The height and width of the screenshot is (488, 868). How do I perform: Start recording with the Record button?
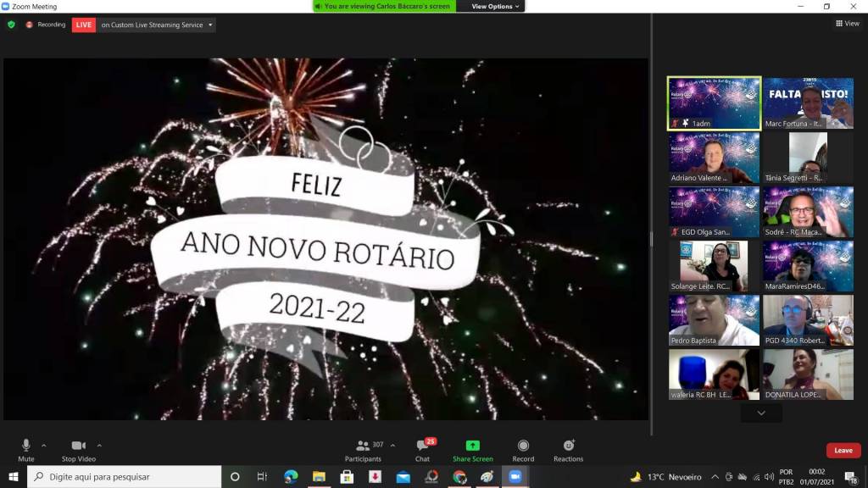coord(523,448)
